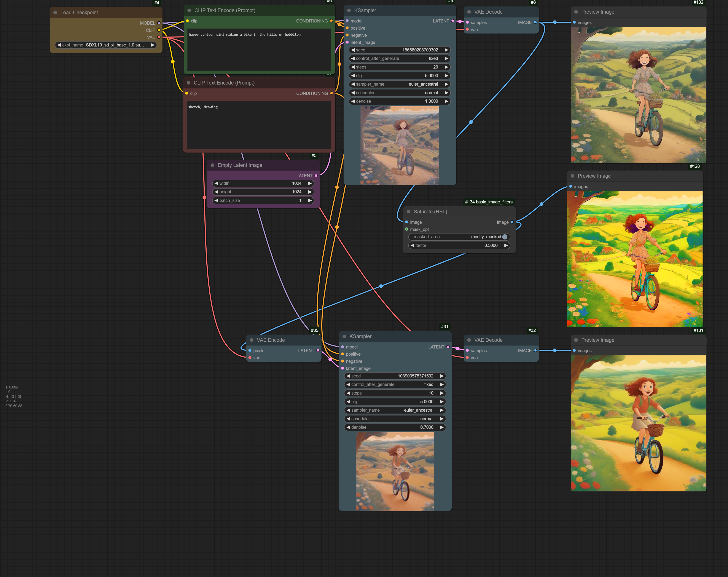Click the IMAGE output socket on bottom VAE Decode
The image size is (728, 577).
tap(535, 351)
